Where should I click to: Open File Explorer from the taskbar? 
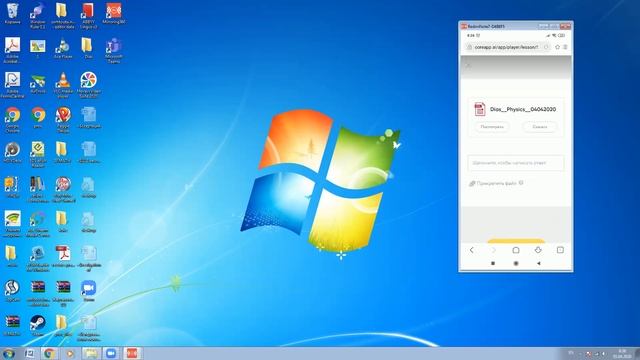coord(91,353)
